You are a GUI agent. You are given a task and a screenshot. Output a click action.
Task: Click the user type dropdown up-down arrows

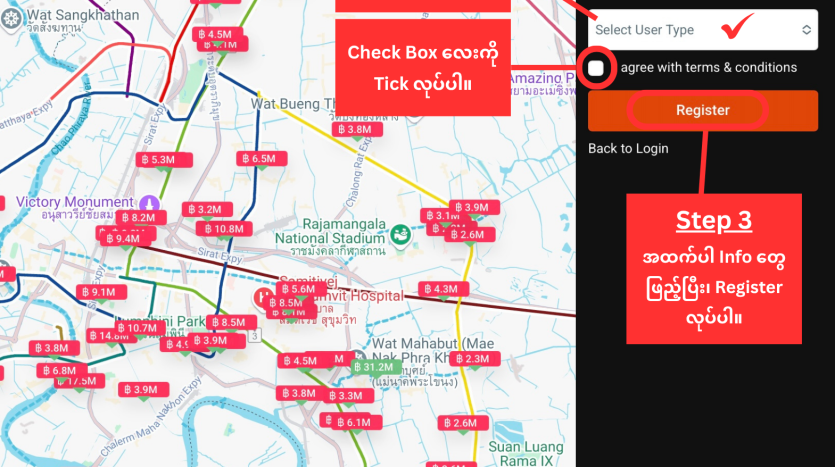pos(806,30)
